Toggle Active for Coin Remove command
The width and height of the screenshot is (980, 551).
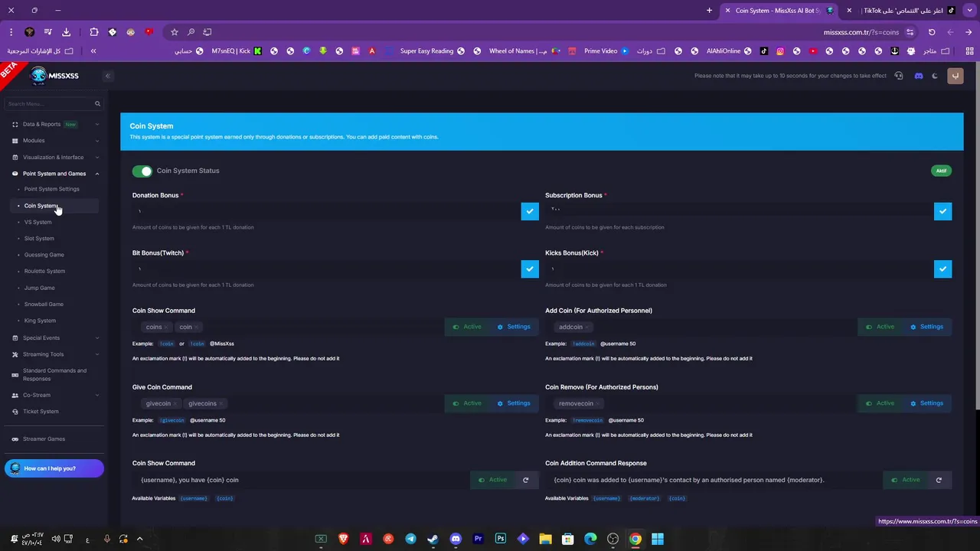tap(880, 403)
